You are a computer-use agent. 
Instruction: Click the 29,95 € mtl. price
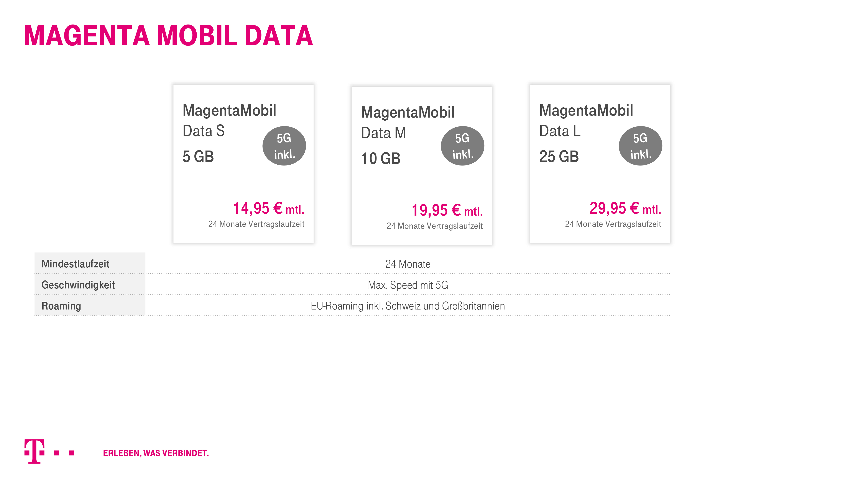click(x=625, y=208)
